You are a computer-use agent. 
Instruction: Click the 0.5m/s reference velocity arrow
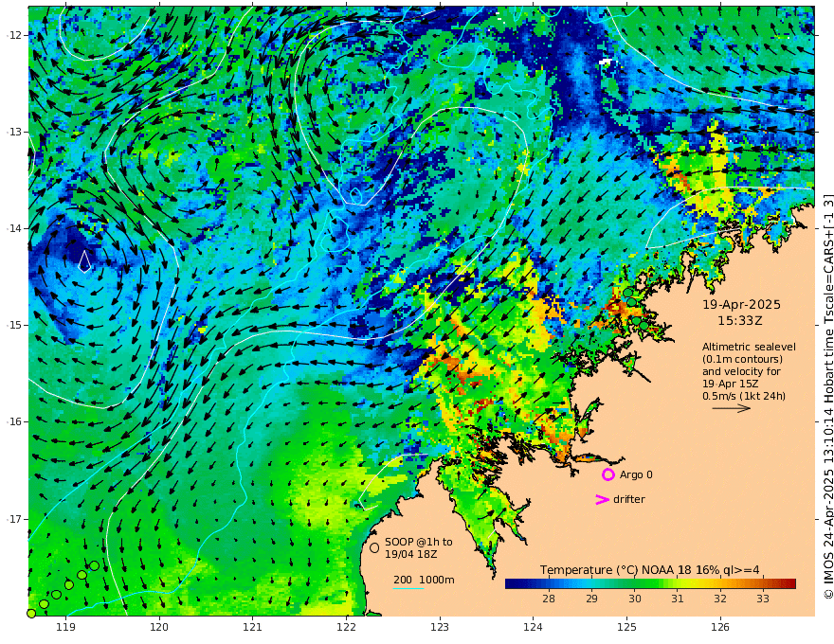[731, 408]
